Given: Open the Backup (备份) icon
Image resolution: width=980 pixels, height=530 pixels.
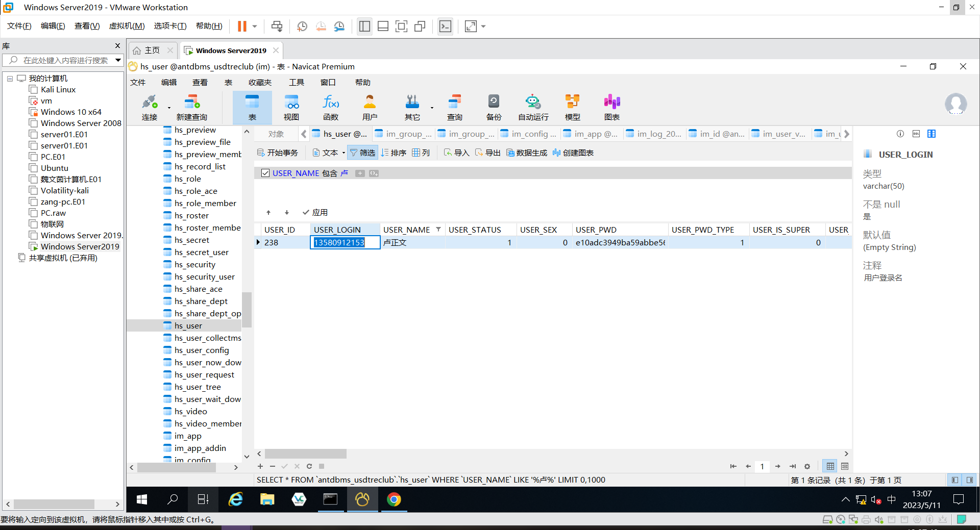Looking at the screenshot, I should (x=494, y=107).
